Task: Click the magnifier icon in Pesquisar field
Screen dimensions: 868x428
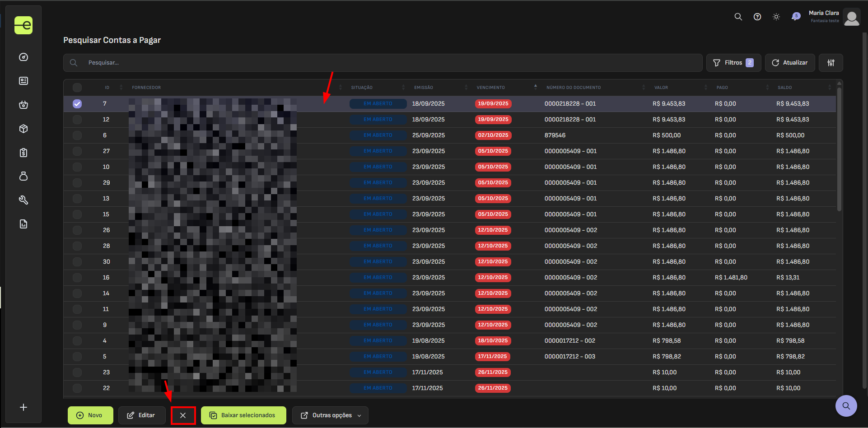Action: 74,63
